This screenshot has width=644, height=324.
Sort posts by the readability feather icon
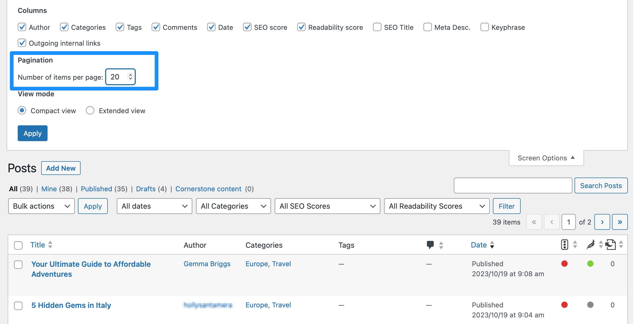click(591, 245)
